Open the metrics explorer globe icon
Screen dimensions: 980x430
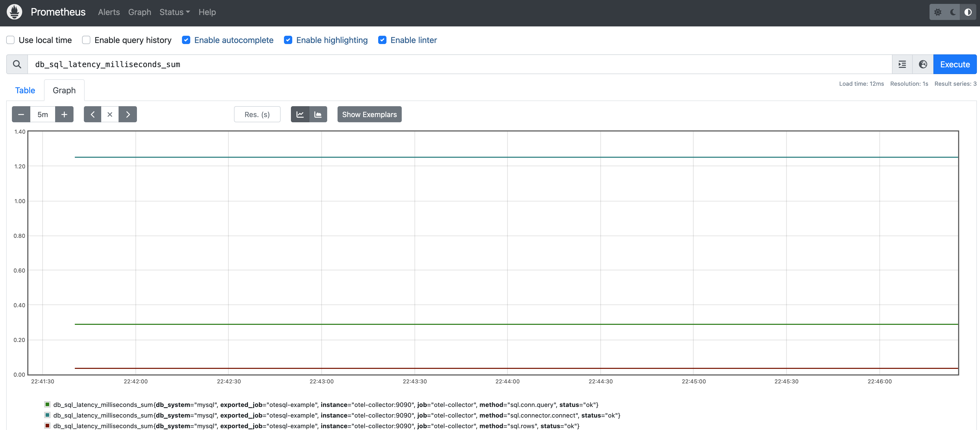coord(923,64)
